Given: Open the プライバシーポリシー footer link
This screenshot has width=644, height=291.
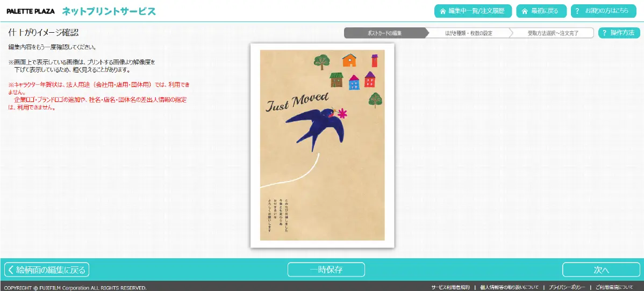Looking at the screenshot, I should point(567,287).
